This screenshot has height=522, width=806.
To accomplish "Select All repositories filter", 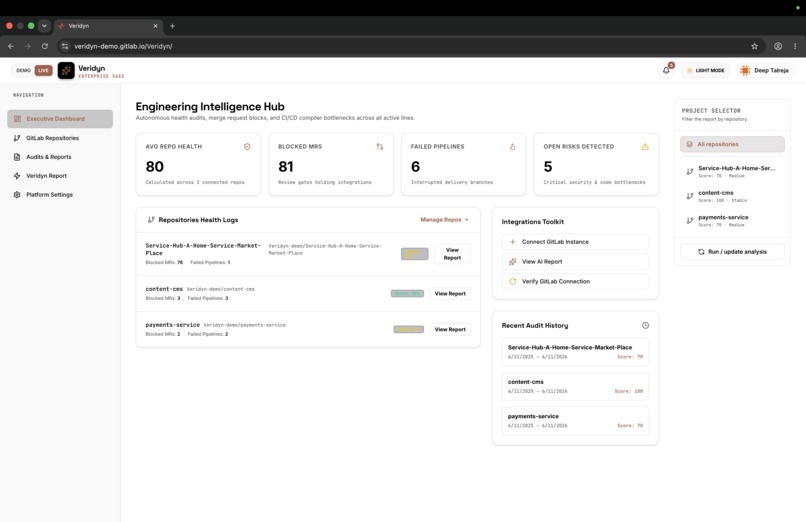I will pos(732,144).
